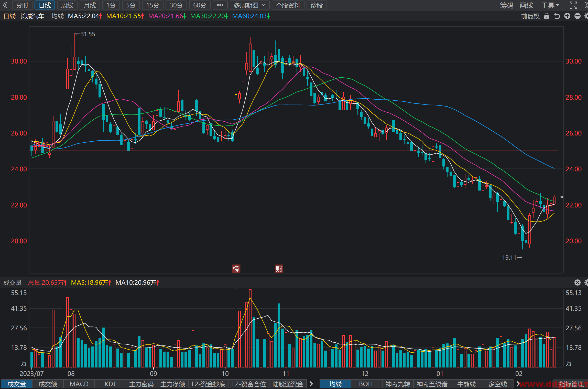Switch the sub-chart to the MACD tab

pos(79,384)
